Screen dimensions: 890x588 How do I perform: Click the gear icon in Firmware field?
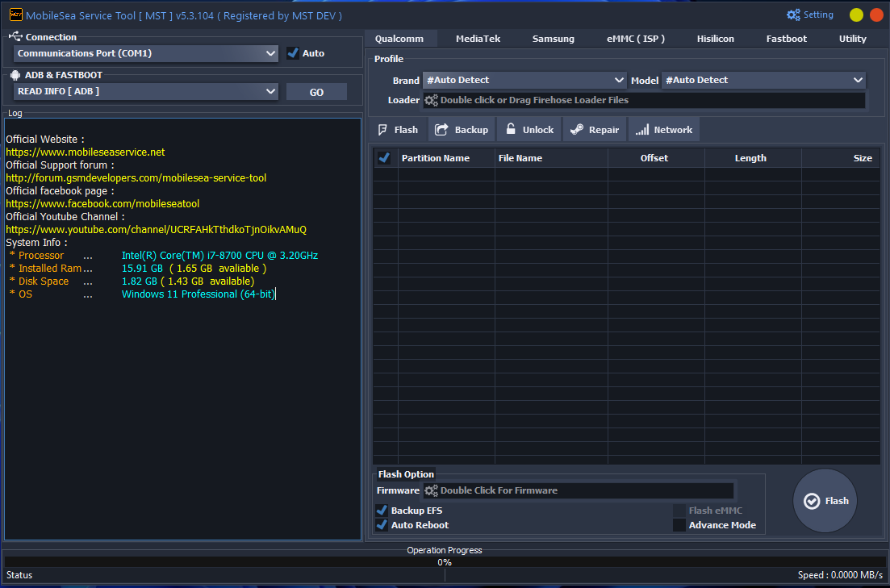tap(432, 490)
